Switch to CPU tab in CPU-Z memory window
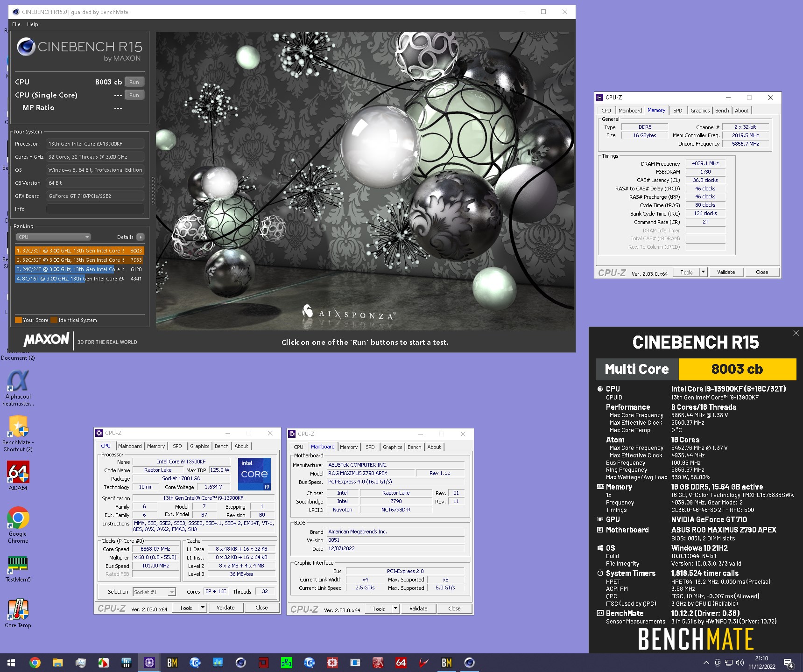Image resolution: width=803 pixels, height=672 pixels. [x=606, y=111]
